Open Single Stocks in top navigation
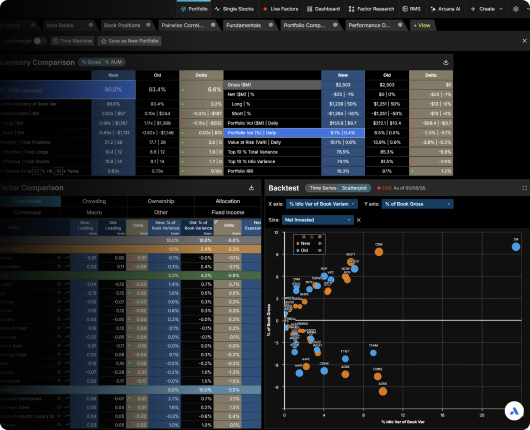The height and width of the screenshot is (430, 530). (234, 9)
